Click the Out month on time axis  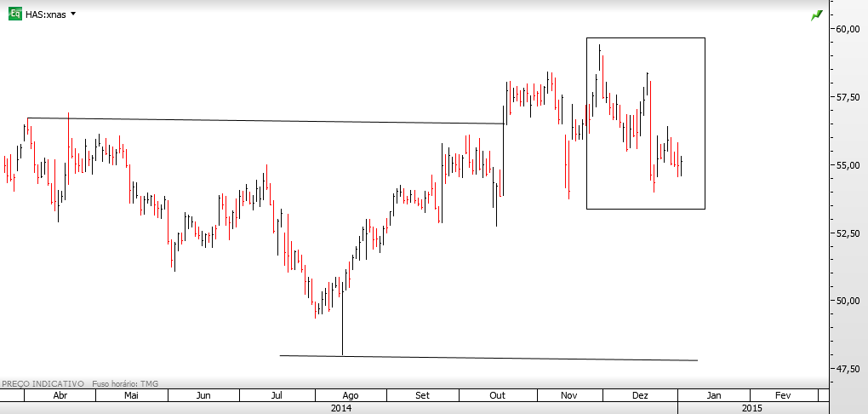pyautogui.click(x=498, y=395)
